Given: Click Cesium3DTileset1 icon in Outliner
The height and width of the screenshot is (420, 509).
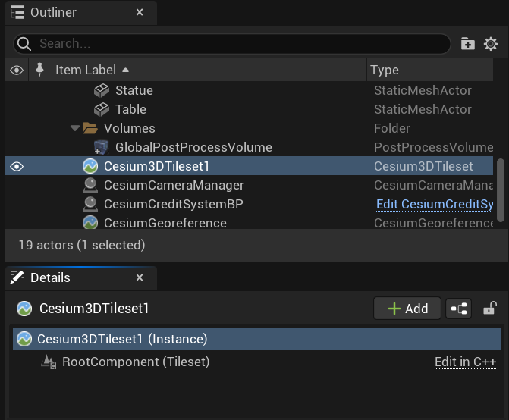Looking at the screenshot, I should [90, 166].
